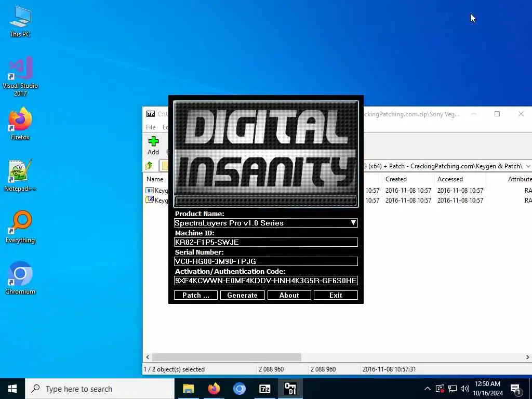Minimize the 7-Zip window
The image size is (532, 399).
(x=474, y=114)
